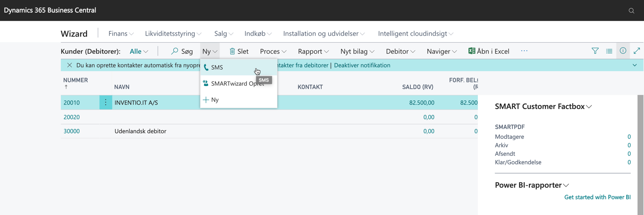644x215 pixels.
Task: Open customer number 30000
Action: coord(72,131)
